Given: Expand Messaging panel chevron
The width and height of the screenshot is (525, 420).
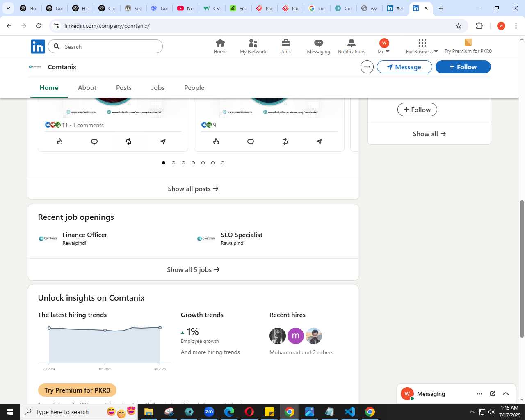Looking at the screenshot, I should click(x=506, y=394).
